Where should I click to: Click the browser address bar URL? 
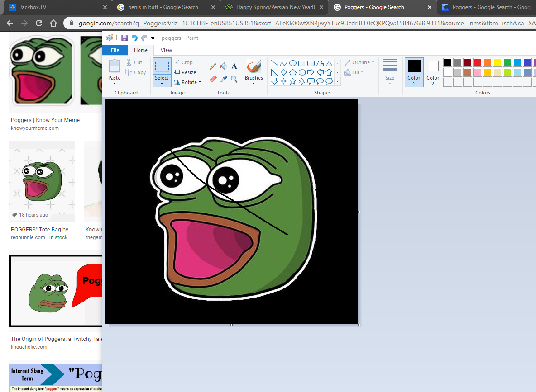[x=306, y=23]
